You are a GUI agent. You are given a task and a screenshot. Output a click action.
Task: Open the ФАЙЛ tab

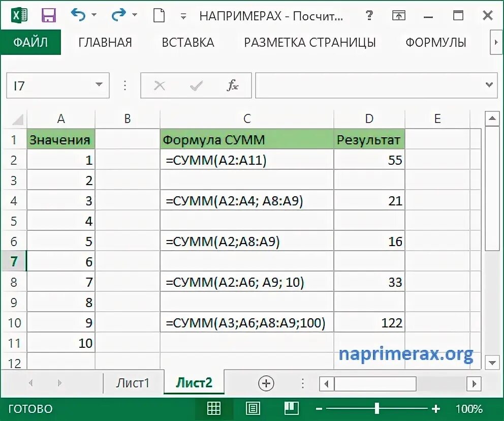(30, 42)
